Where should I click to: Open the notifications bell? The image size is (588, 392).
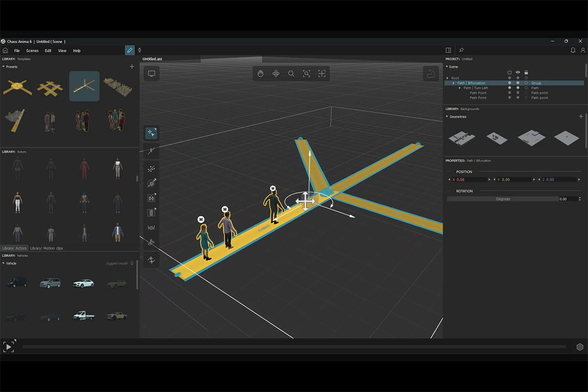[573, 50]
